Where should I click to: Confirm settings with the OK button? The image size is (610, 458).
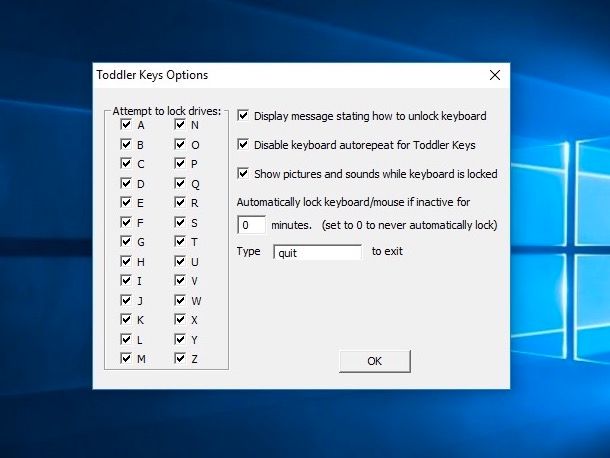pos(375,361)
